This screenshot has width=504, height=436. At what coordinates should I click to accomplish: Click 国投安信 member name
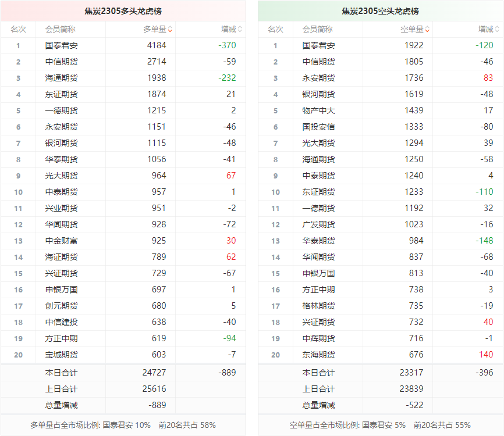point(318,127)
